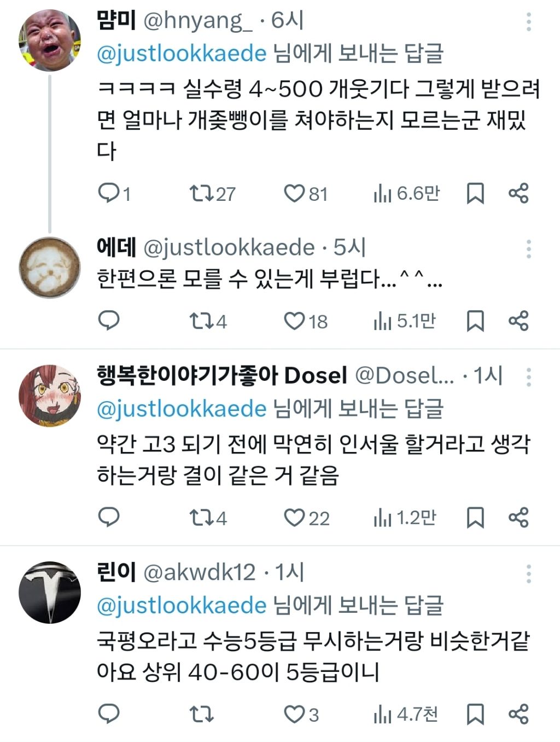560x742 pixels.
Task: Click the @justlookkaede mention in Dosel's reply
Action: click(x=182, y=409)
